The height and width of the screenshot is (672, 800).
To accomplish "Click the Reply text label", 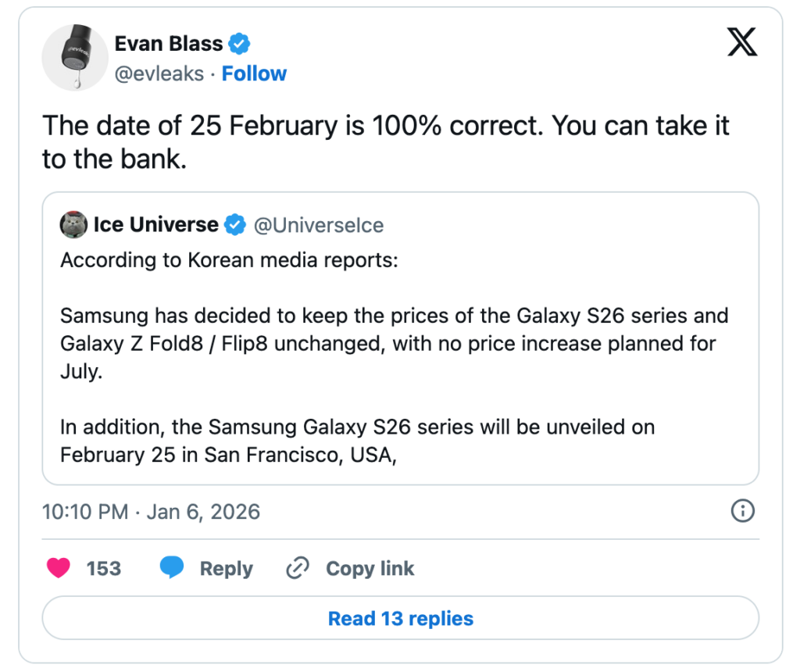I will point(227,569).
